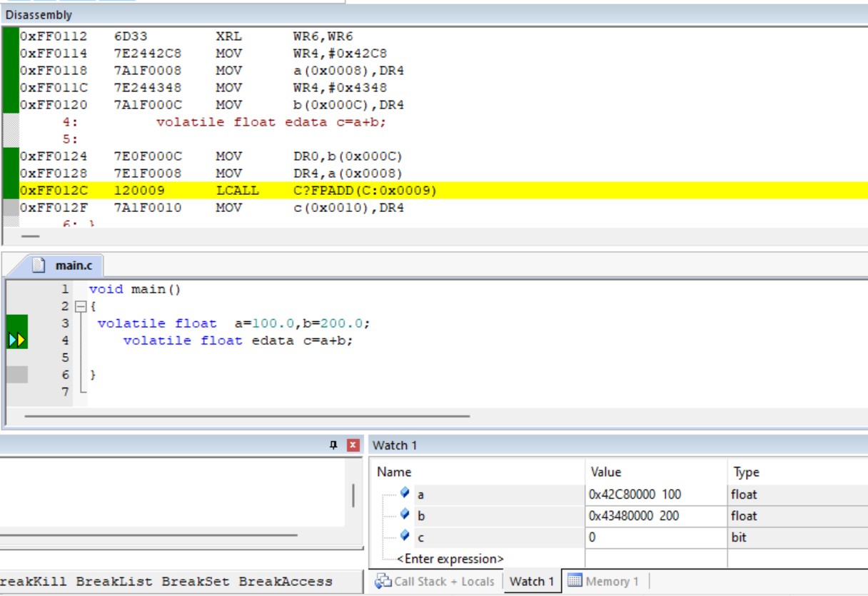868x596 pixels.
Task: Click editor horizontal scrollbar
Action: (247, 415)
